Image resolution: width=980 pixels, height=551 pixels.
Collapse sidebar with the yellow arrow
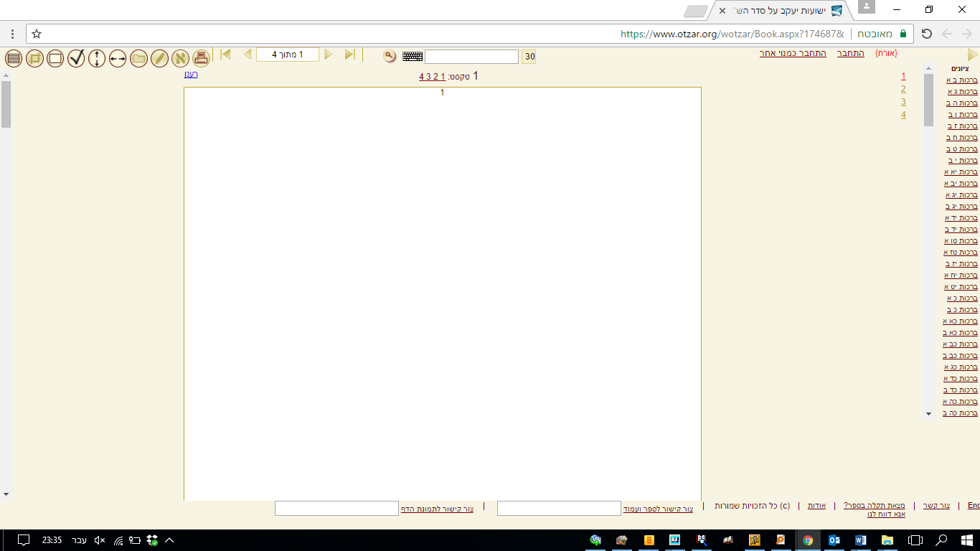[x=973, y=55]
